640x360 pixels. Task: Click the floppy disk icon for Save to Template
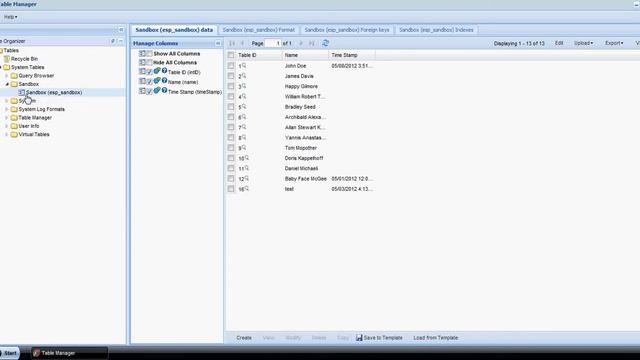tap(359, 338)
